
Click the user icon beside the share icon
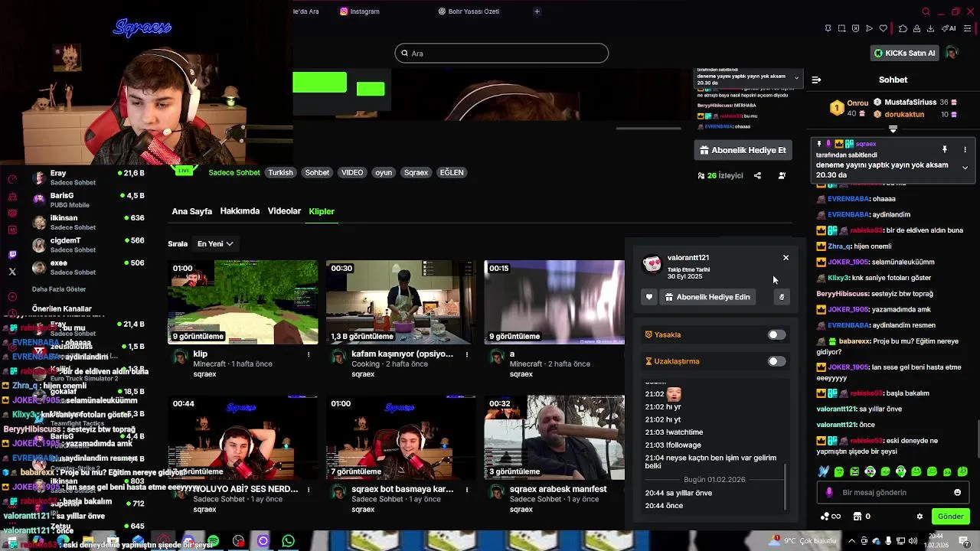(782, 175)
